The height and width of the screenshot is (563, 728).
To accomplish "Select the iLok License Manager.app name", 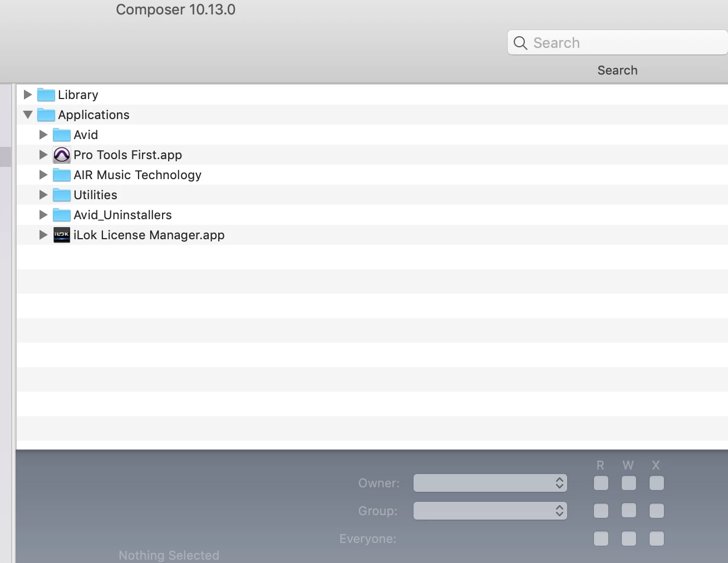I will point(149,235).
